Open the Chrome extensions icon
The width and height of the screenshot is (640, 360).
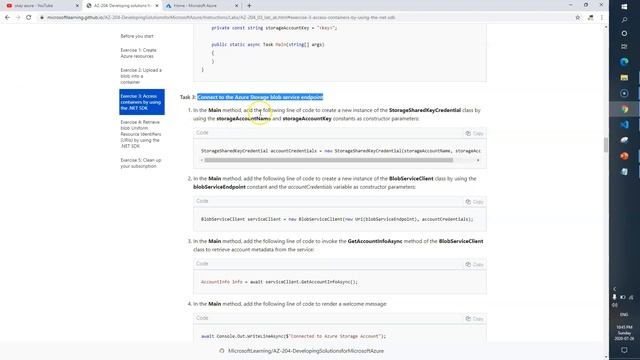[x=591, y=18]
